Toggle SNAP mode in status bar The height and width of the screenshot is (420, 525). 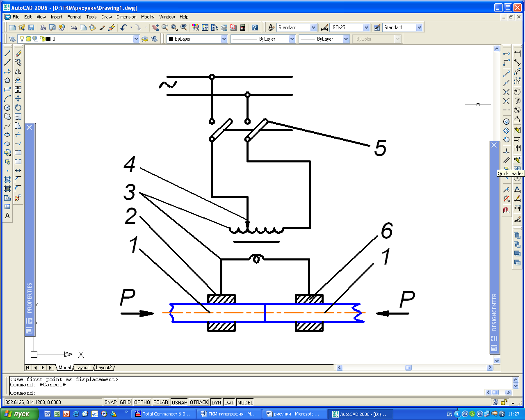coord(110,402)
